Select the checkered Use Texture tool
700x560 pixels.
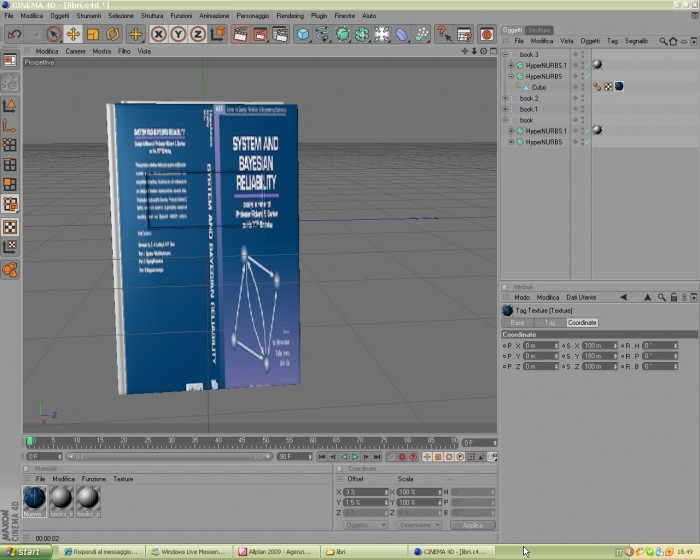10,227
